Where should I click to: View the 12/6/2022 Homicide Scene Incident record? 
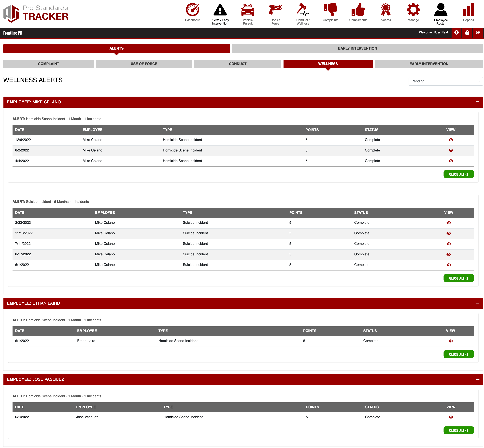click(x=451, y=140)
